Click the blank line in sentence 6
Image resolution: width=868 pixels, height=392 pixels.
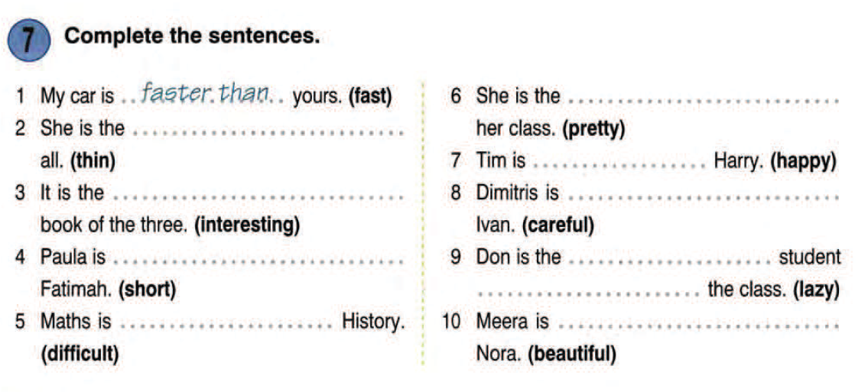point(704,100)
